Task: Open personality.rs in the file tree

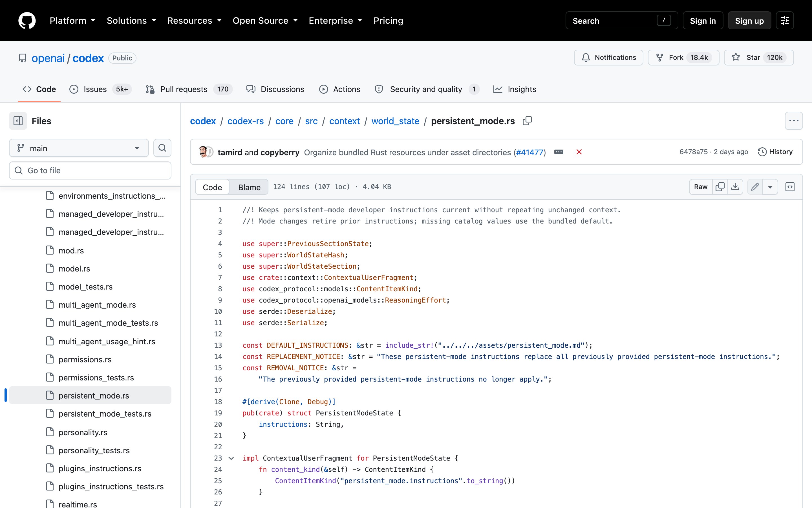Action: tap(90, 432)
